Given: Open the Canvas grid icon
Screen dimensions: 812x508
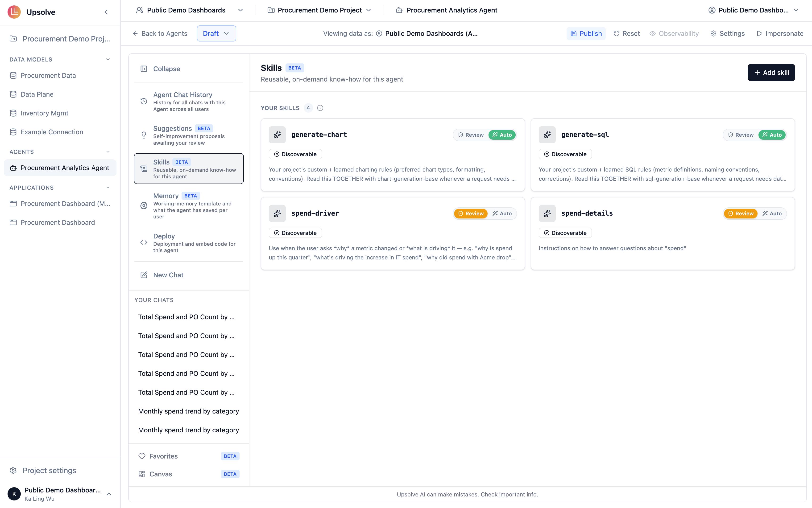Looking at the screenshot, I should (x=142, y=474).
